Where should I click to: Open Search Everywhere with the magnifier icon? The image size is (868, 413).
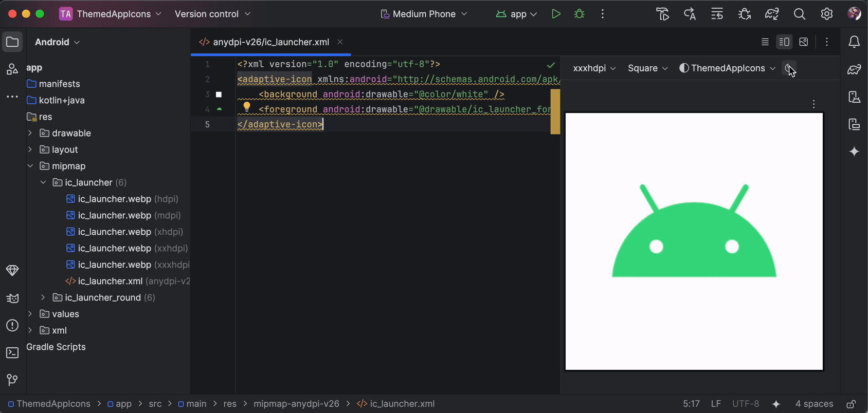[800, 14]
